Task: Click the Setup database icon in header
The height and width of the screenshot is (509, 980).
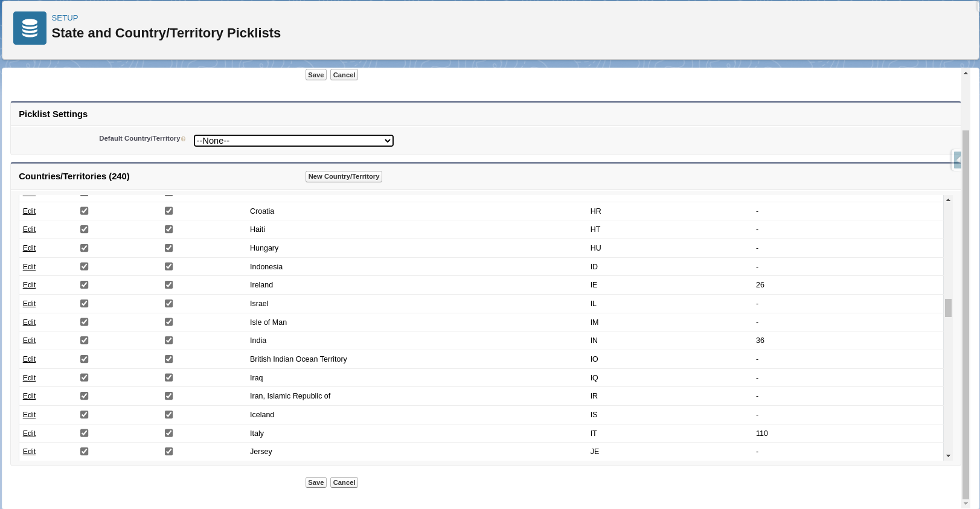Action: coord(30,28)
